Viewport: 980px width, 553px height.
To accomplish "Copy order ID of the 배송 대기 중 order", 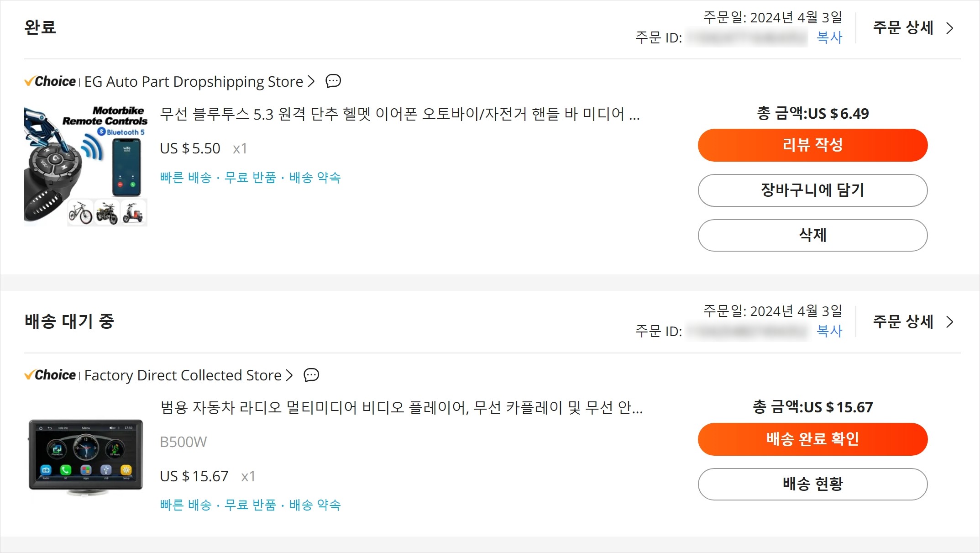I will point(829,331).
